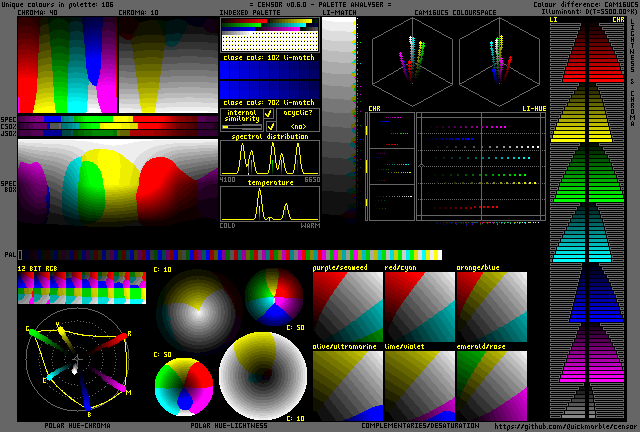Click the internal similarity level bar
This screenshot has height=432, width=640.
click(x=243, y=127)
